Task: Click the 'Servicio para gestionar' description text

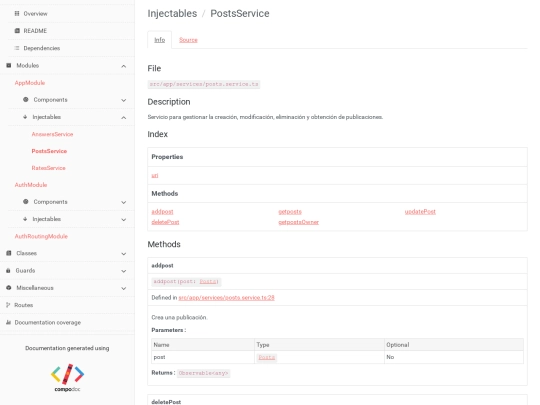Action: 265,117
